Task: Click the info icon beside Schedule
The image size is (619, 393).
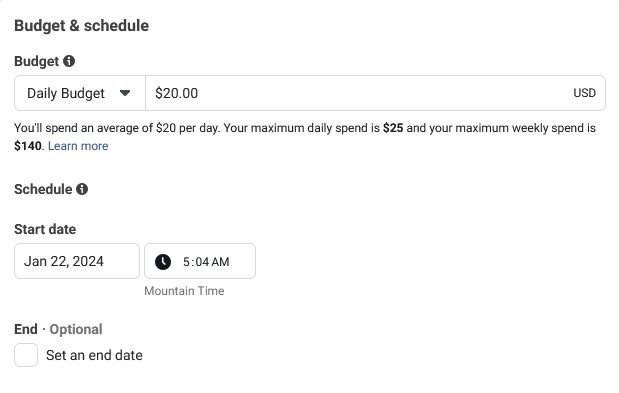Action: [x=82, y=189]
